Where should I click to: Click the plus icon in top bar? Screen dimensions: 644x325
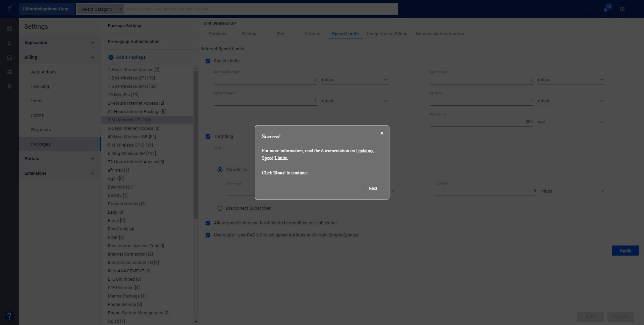(589, 9)
